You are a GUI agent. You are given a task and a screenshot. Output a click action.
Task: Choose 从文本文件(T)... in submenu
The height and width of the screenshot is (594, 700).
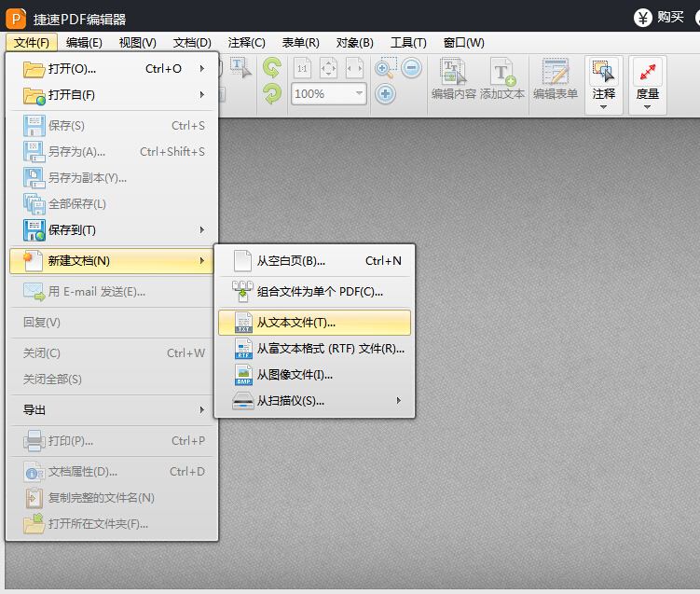click(x=314, y=323)
